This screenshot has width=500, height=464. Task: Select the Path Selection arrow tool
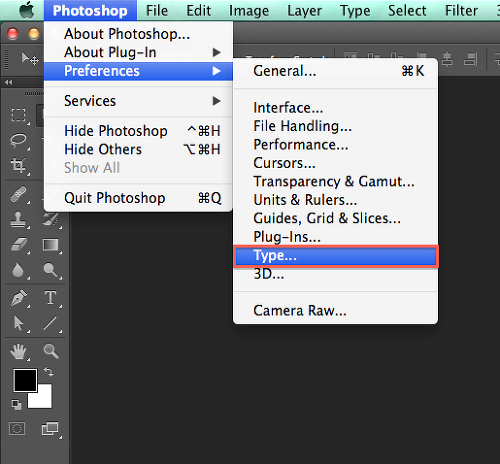pyautogui.click(x=18, y=323)
